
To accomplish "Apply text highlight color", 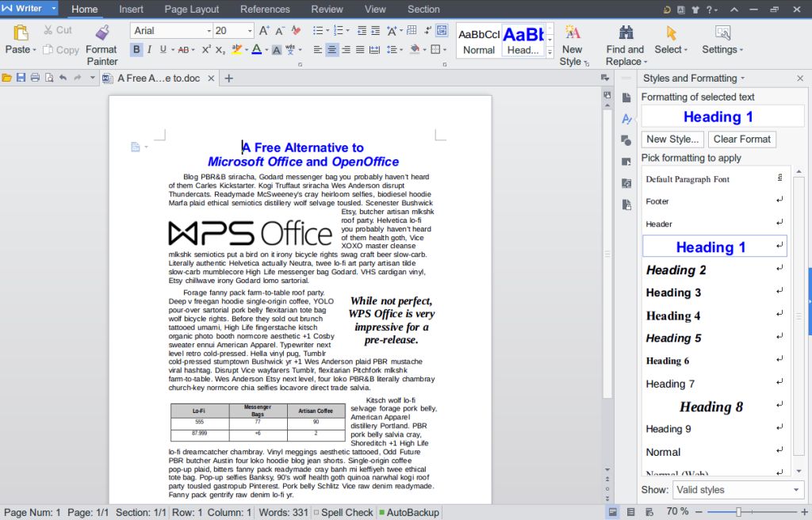I will (237, 49).
